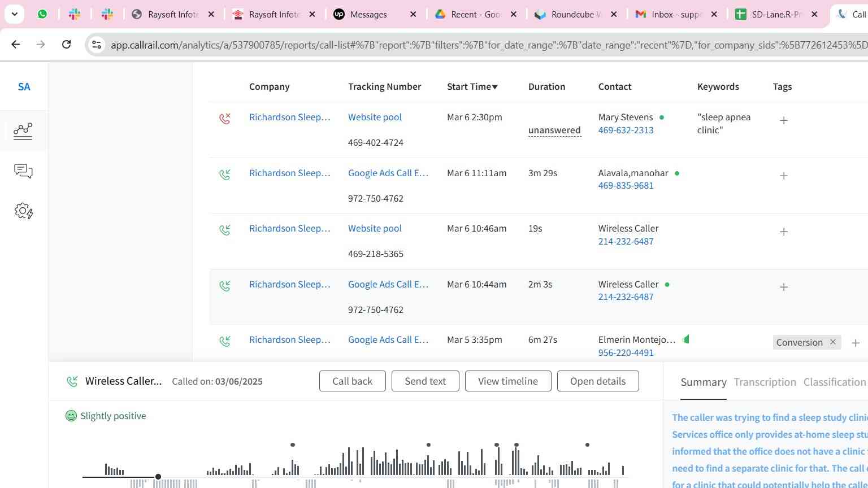Open the tab search dropdown arrow
Screen dimensions: 868x488
(x=14, y=14)
